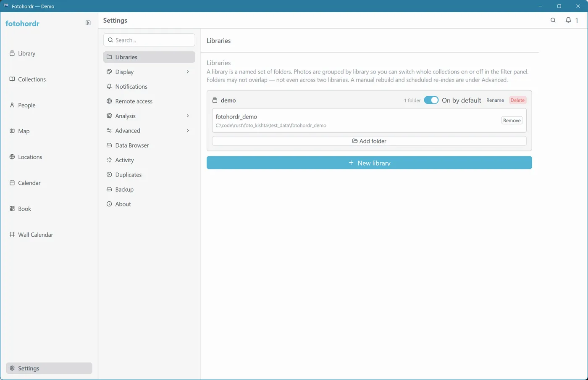
Task: Click fotohordr_demo folder name text
Action: click(236, 116)
